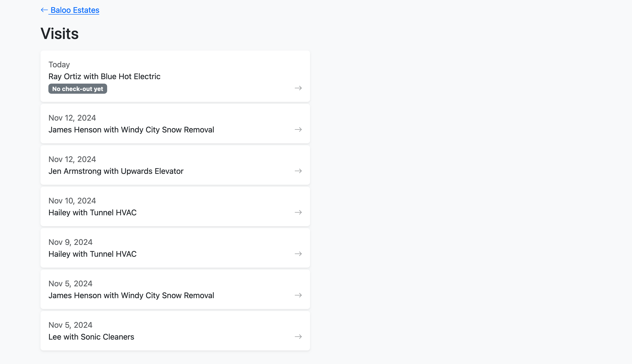This screenshot has height=364, width=632.
Task: Go back via the Baloo Estates link
Action: (x=75, y=10)
